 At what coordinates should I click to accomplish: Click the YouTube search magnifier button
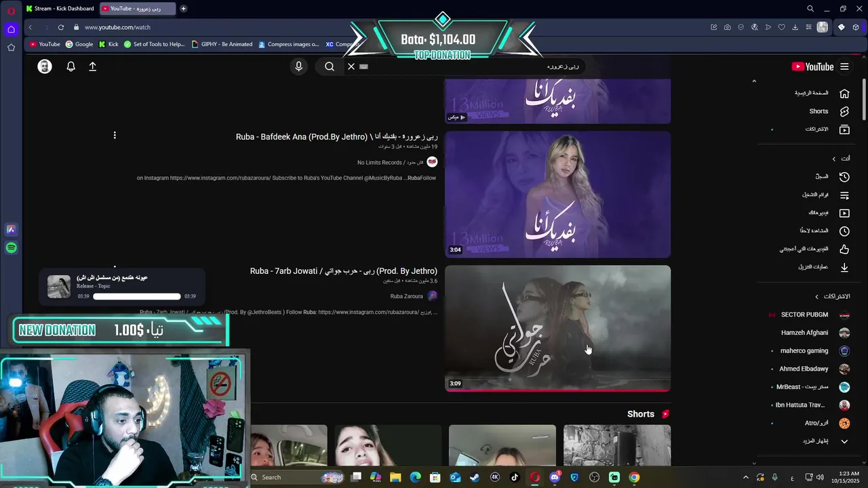click(330, 66)
